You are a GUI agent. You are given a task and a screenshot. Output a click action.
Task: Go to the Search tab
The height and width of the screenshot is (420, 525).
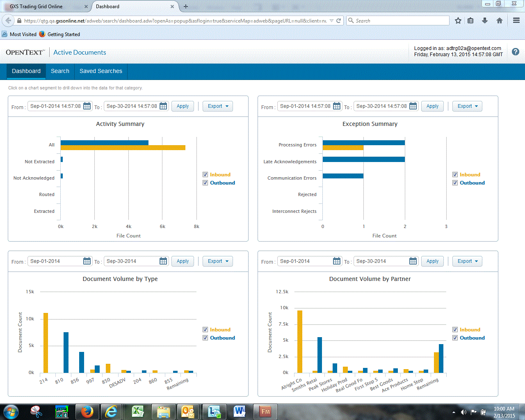(x=60, y=71)
